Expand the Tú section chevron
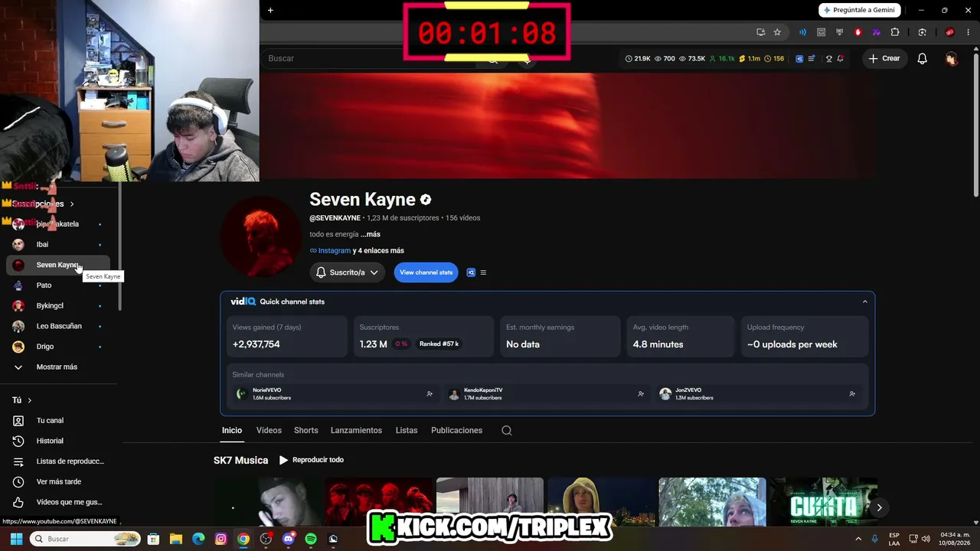The width and height of the screenshot is (980, 551). coord(29,400)
